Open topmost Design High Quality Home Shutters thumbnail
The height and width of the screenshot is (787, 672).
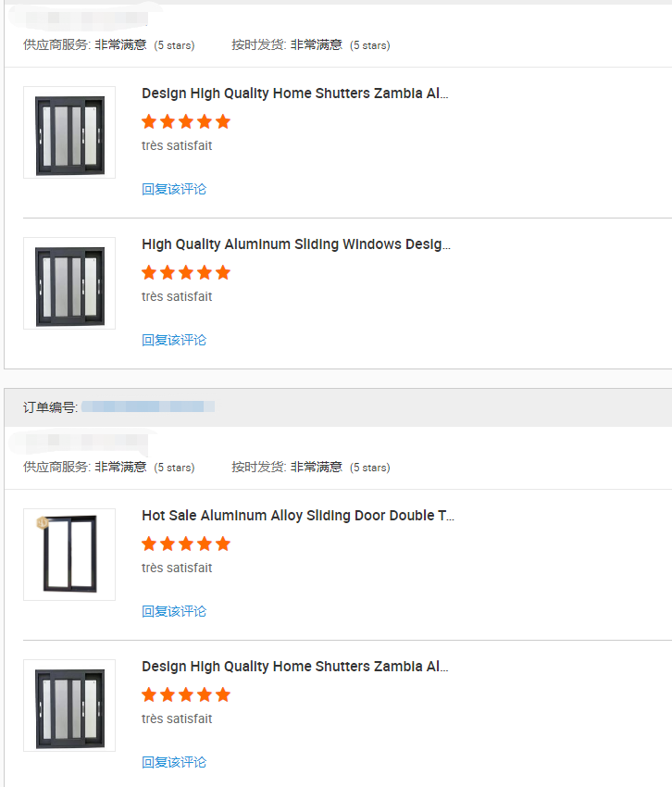69,132
